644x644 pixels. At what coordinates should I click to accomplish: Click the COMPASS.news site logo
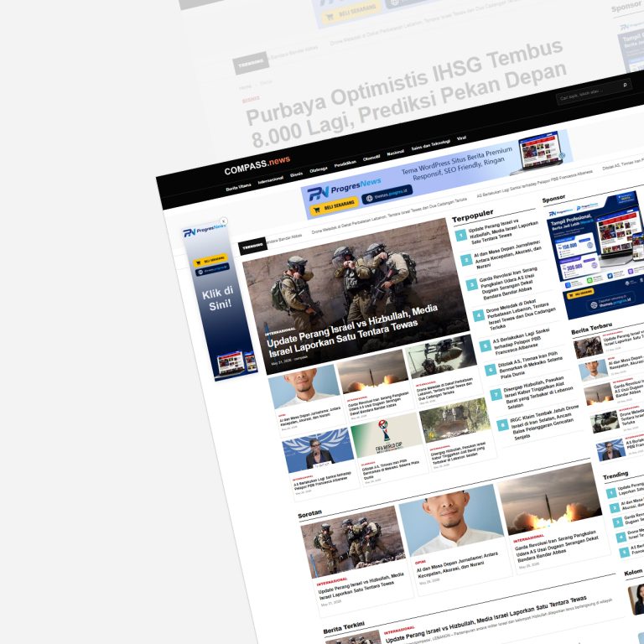pos(257,164)
